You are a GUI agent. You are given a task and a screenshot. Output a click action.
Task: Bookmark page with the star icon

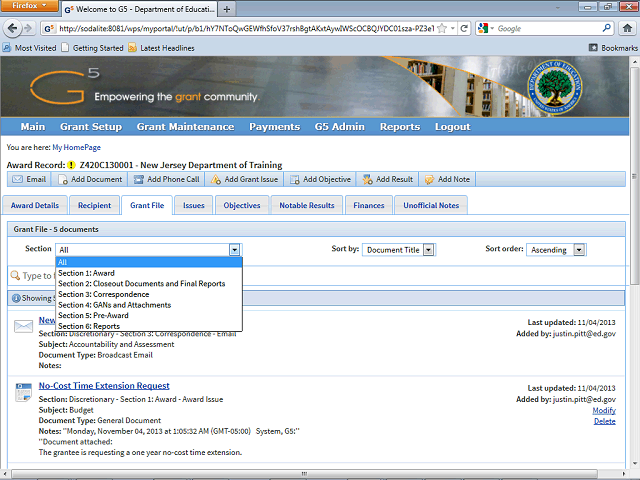pyautogui.click(x=442, y=28)
